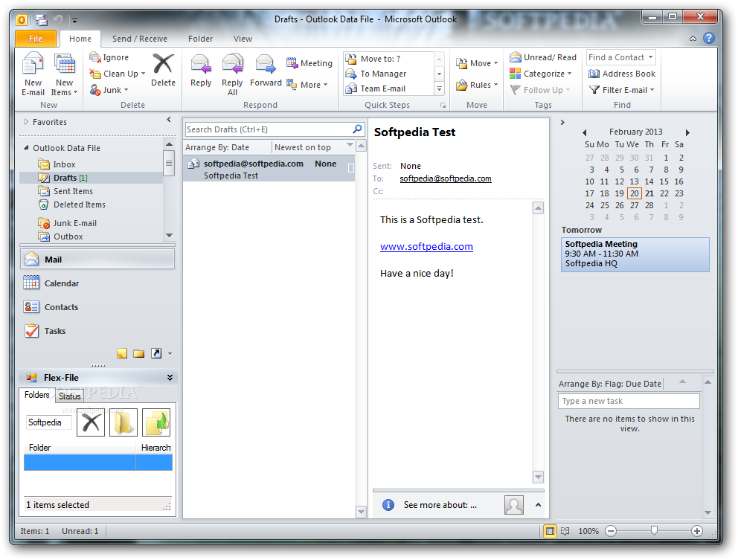Create a New E-mail message

pos(33,74)
